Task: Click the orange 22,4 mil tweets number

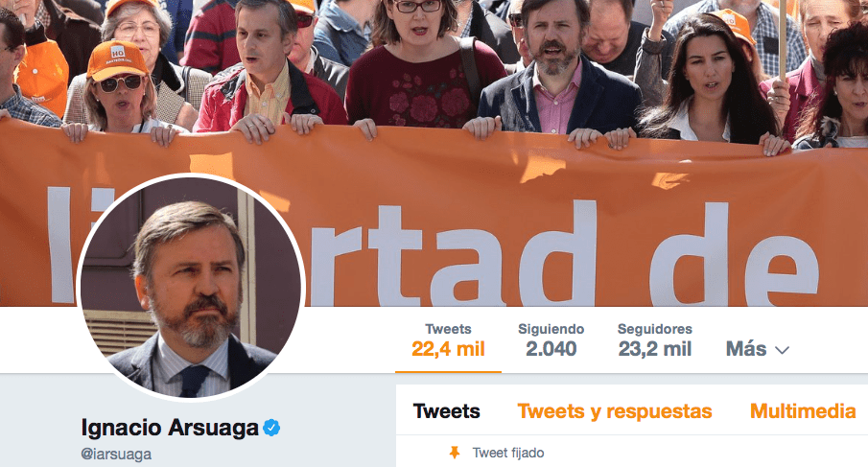Action: [x=448, y=349]
